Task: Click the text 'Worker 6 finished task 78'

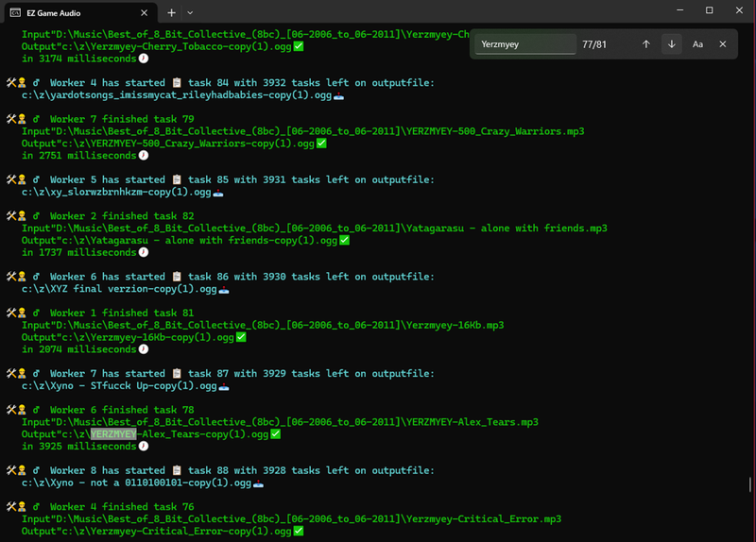Action: (x=122, y=410)
